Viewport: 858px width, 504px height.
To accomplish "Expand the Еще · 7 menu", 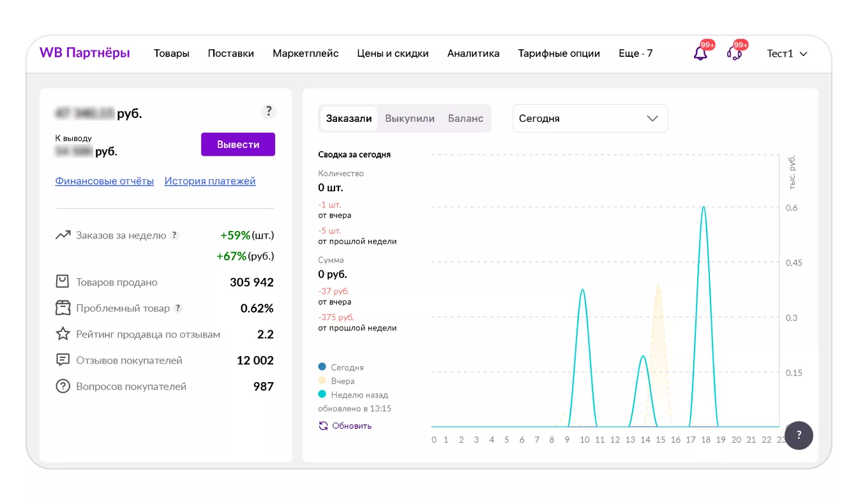I will pyautogui.click(x=636, y=54).
